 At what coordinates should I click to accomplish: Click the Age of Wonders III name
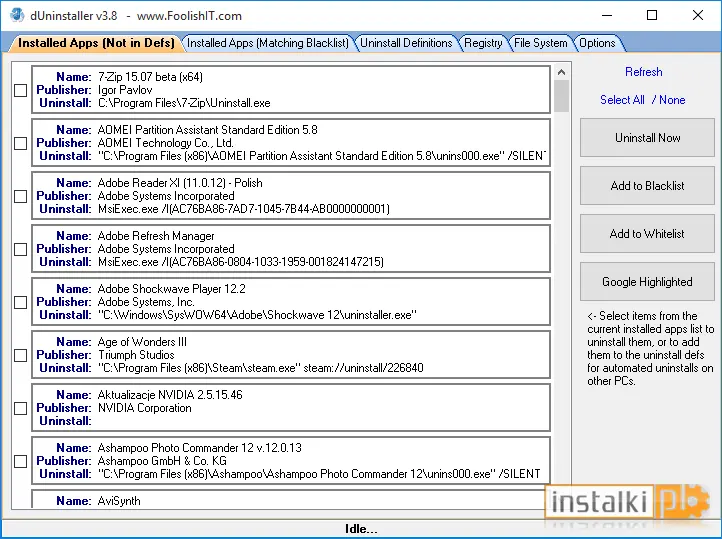click(142, 342)
